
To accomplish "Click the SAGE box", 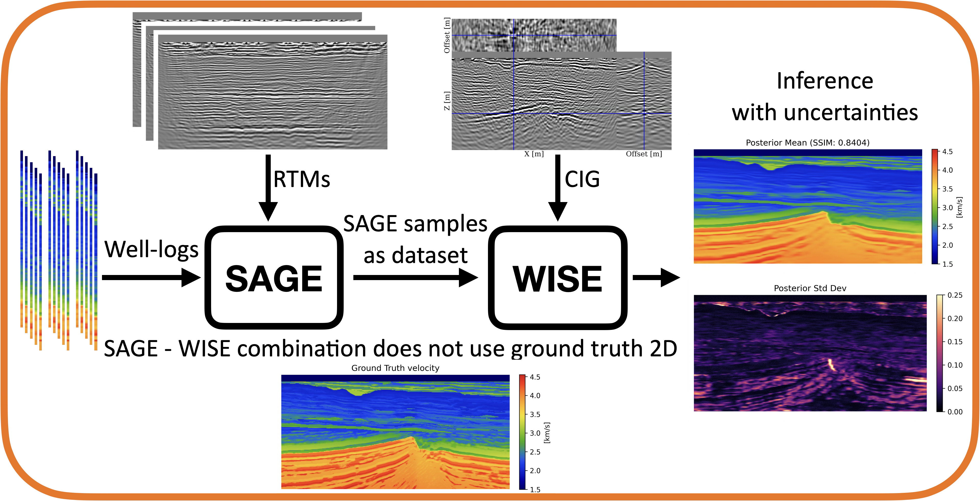I will 274,278.
